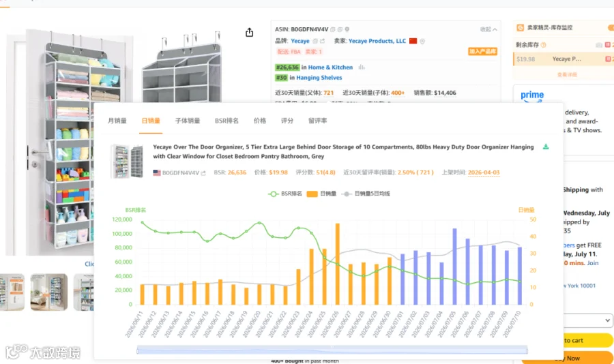Click 加入产品库 orange button
The image size is (614, 364).
pyautogui.click(x=482, y=52)
